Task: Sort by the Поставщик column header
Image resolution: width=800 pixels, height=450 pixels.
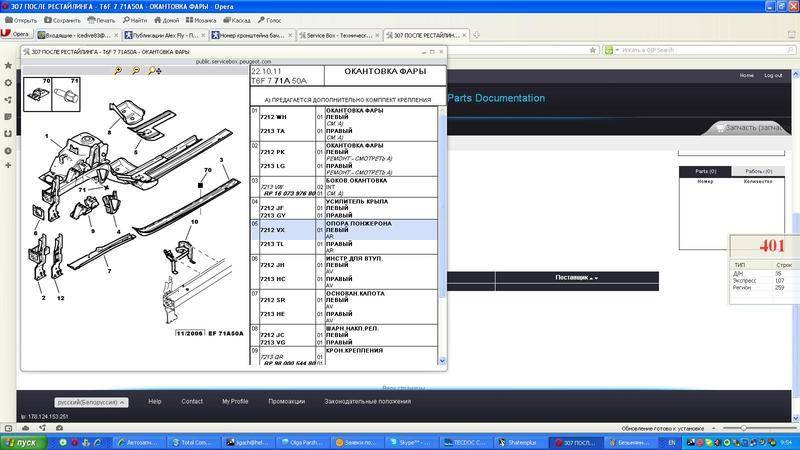Action: [576, 277]
